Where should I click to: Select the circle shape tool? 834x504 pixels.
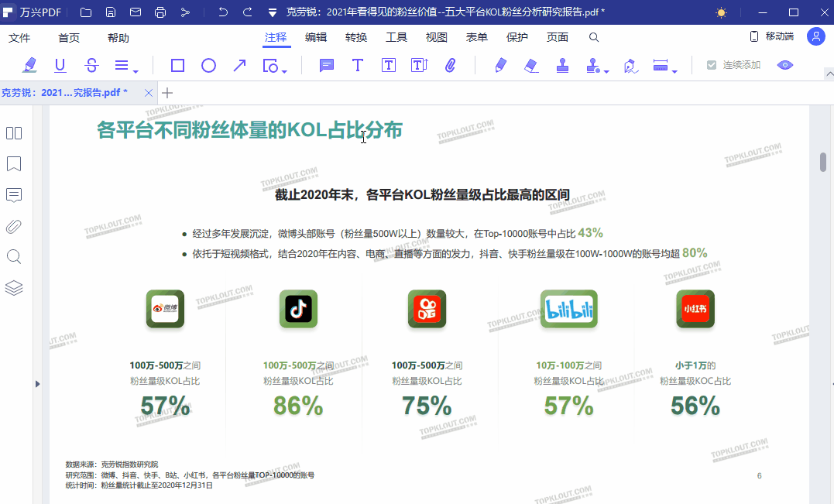tap(208, 65)
